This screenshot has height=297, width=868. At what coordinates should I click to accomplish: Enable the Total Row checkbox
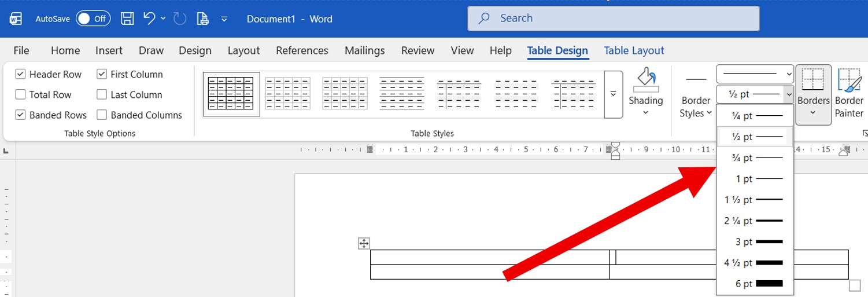pos(20,94)
